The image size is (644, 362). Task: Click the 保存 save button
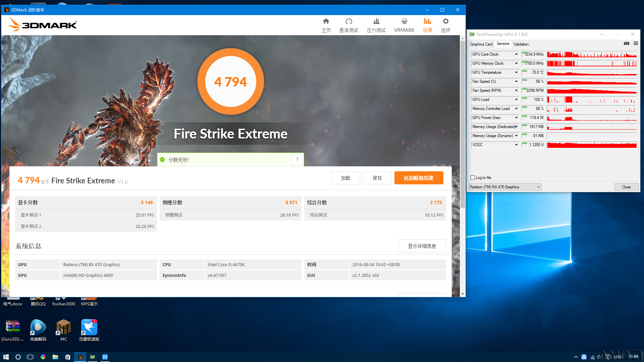pyautogui.click(x=377, y=178)
